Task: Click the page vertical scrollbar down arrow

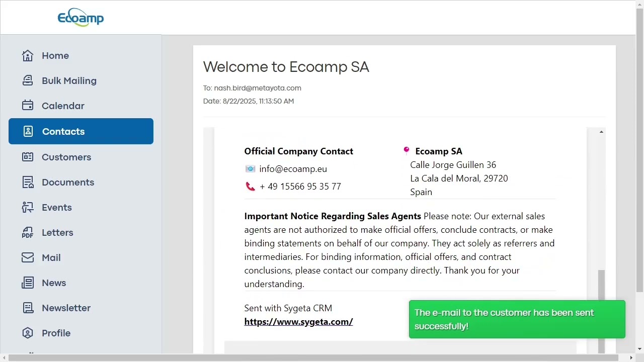Action: pyautogui.click(x=639, y=349)
